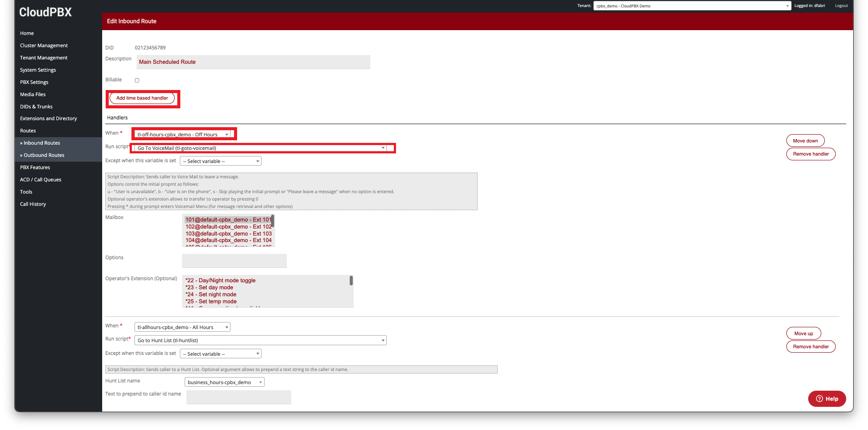
Task: Remove the All Hours handler
Action: [x=811, y=347]
